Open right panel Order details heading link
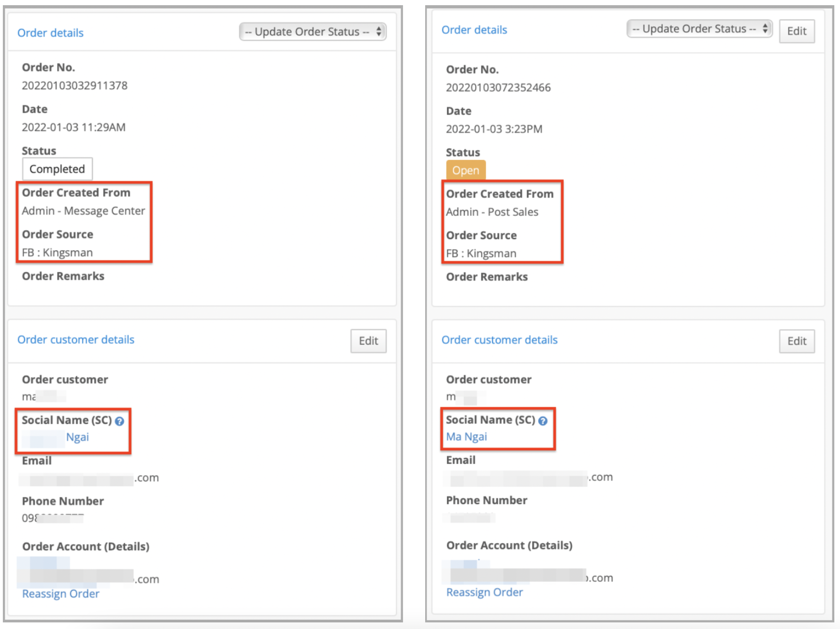This screenshot has height=629, width=840. point(474,30)
